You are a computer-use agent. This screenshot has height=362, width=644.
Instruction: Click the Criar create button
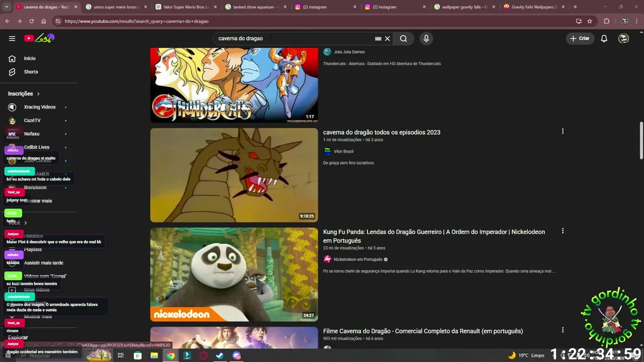580,39
